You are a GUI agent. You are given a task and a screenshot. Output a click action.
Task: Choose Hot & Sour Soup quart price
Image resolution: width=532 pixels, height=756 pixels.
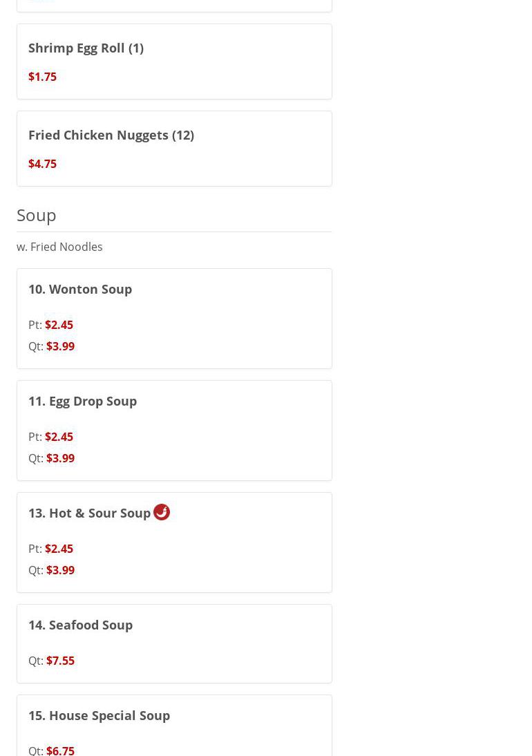coord(60,570)
